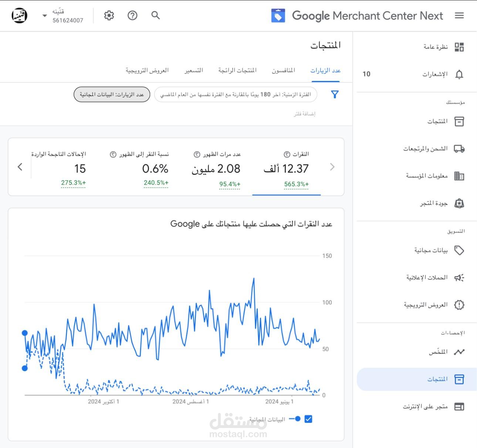477x448 pixels.
Task: Open الشحن والمرتجعات in sidebar
Action: [425, 149]
